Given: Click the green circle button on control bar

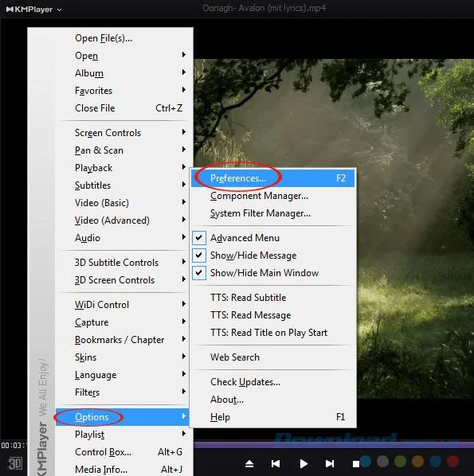Looking at the screenshot, I should pos(400,461).
